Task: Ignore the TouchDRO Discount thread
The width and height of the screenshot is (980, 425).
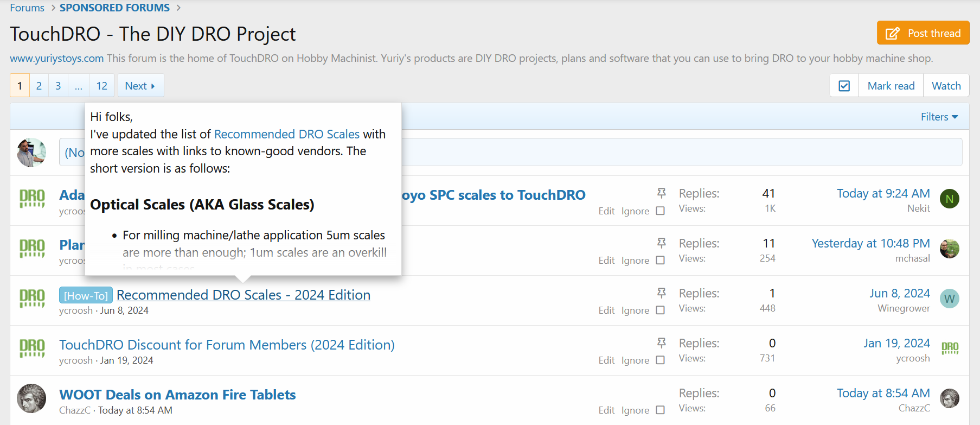Action: click(635, 360)
